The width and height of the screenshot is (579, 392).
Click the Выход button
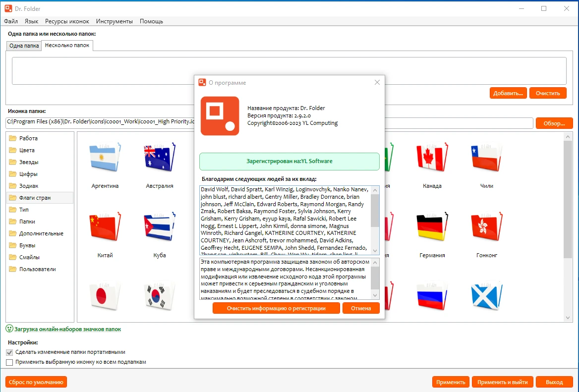(554, 382)
